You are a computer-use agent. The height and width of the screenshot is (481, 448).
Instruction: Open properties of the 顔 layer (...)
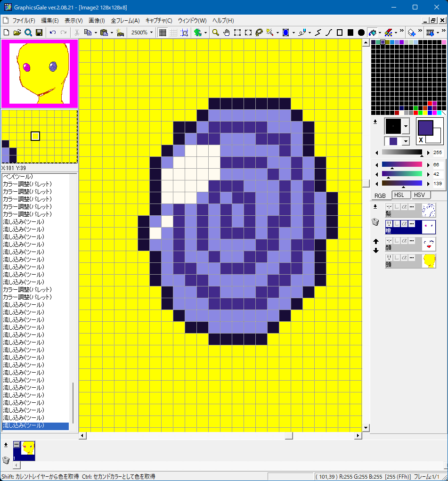coord(412,241)
